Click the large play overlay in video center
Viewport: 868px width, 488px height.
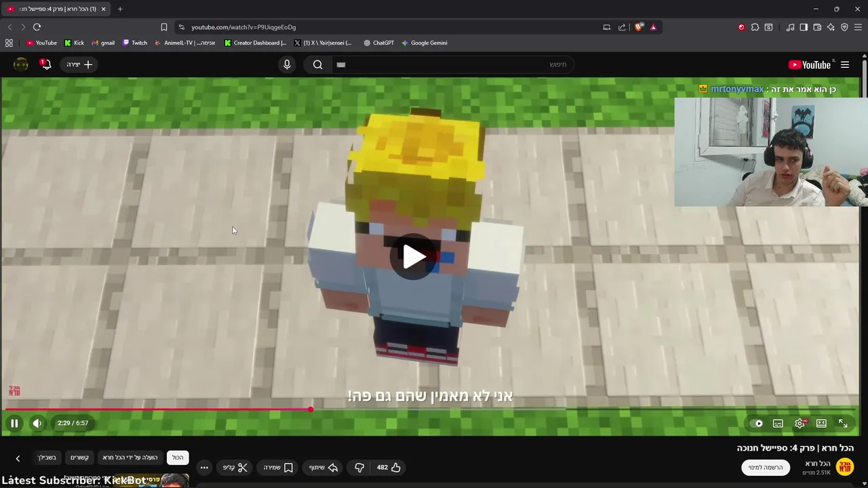tap(414, 256)
